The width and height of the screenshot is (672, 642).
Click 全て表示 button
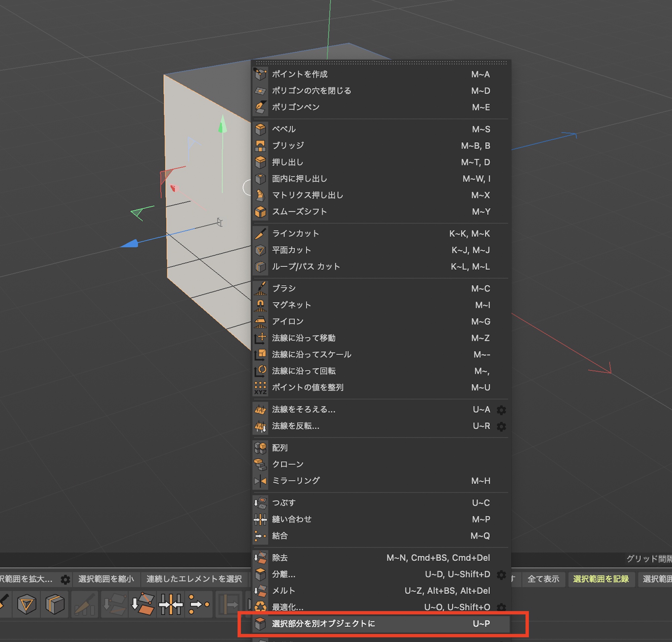[x=543, y=579]
